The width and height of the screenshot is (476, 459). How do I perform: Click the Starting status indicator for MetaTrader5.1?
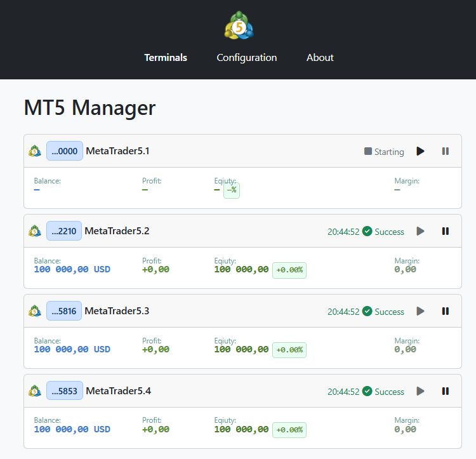coord(384,152)
